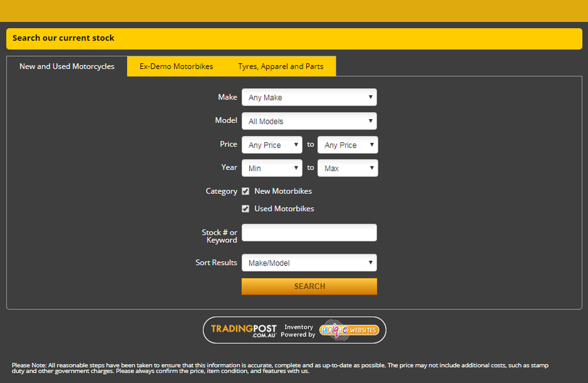
Task: Uncheck the Used Motorbikes checkbox
Action: tap(246, 209)
